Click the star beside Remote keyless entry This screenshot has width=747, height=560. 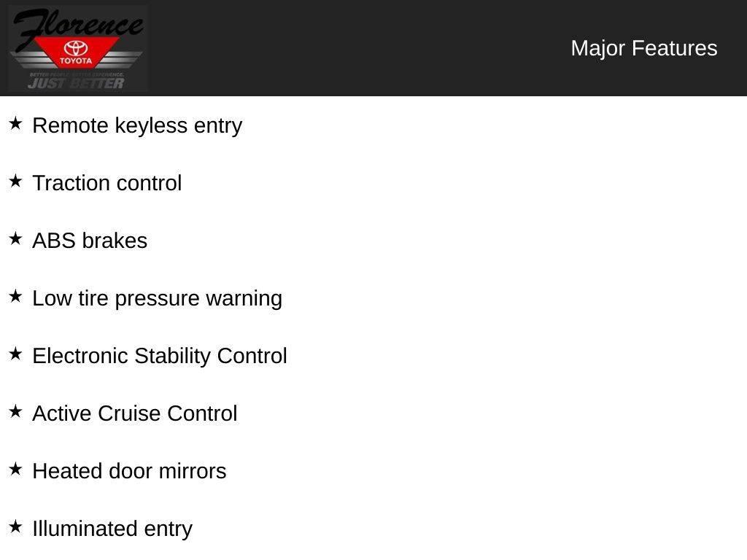[15, 124]
